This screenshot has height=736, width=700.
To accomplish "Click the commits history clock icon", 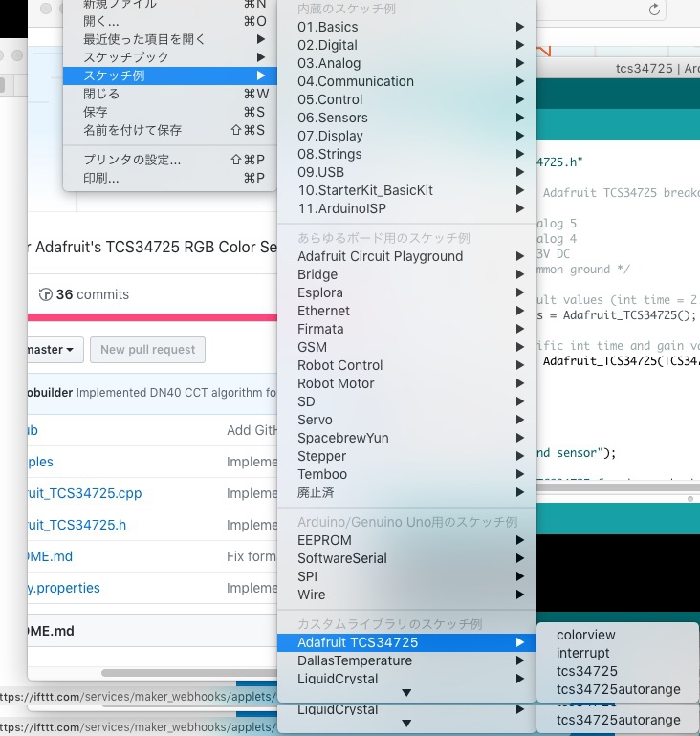I will click(x=46, y=294).
